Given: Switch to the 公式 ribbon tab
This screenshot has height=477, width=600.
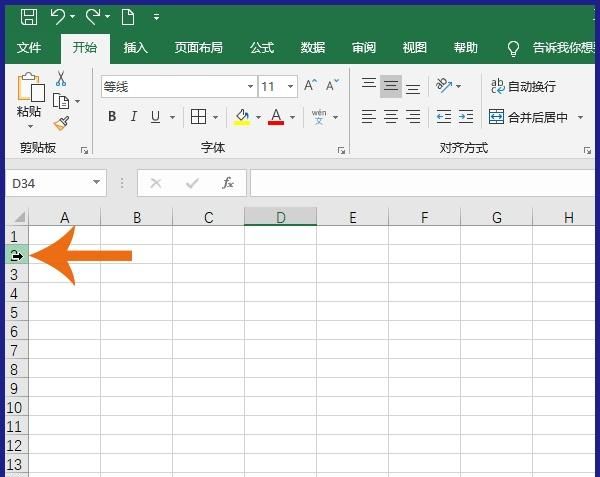Looking at the screenshot, I should click(262, 48).
